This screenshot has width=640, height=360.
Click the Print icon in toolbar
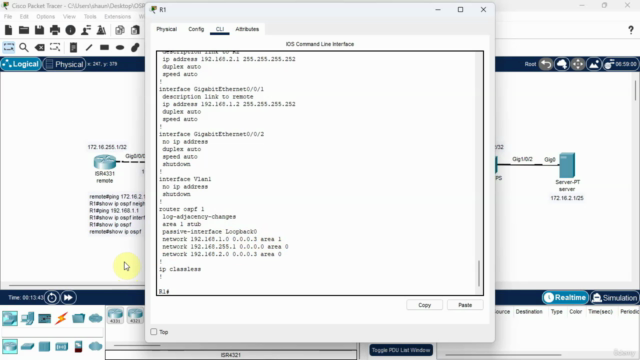coord(55,30)
